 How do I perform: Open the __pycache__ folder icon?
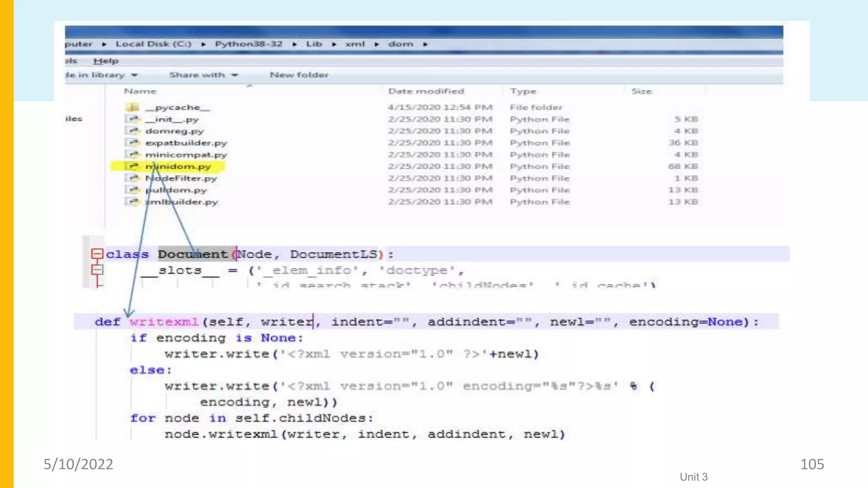point(132,107)
